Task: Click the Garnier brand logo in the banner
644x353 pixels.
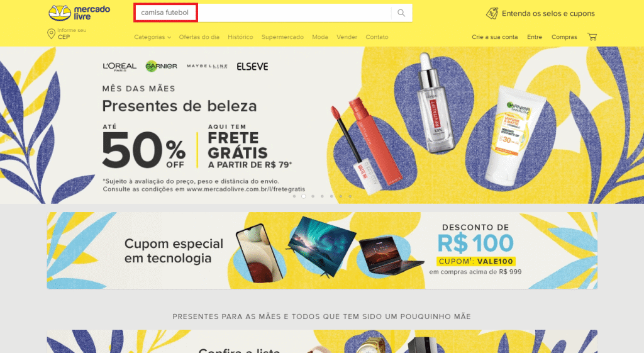Action: (x=161, y=66)
